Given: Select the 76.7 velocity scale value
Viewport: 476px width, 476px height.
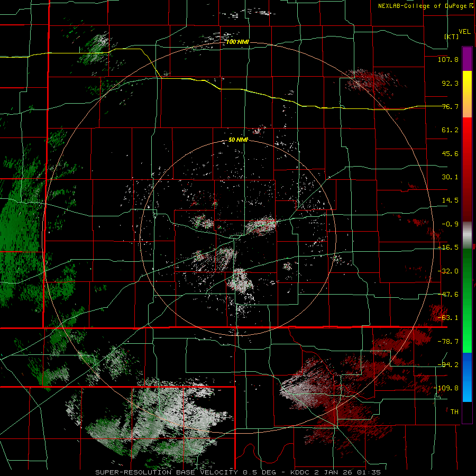Looking at the screenshot, I should pyautogui.click(x=450, y=106).
